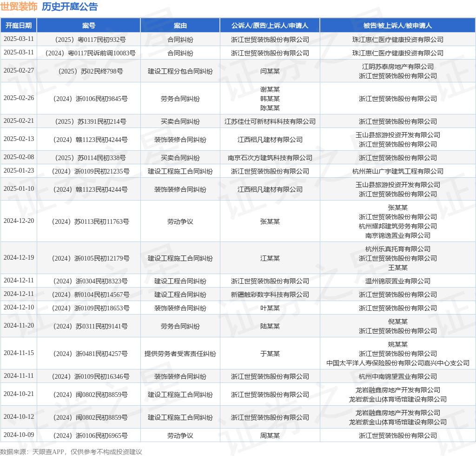476x456 pixels.
Task: Click the date 2025-02-21
Action: coord(19,121)
